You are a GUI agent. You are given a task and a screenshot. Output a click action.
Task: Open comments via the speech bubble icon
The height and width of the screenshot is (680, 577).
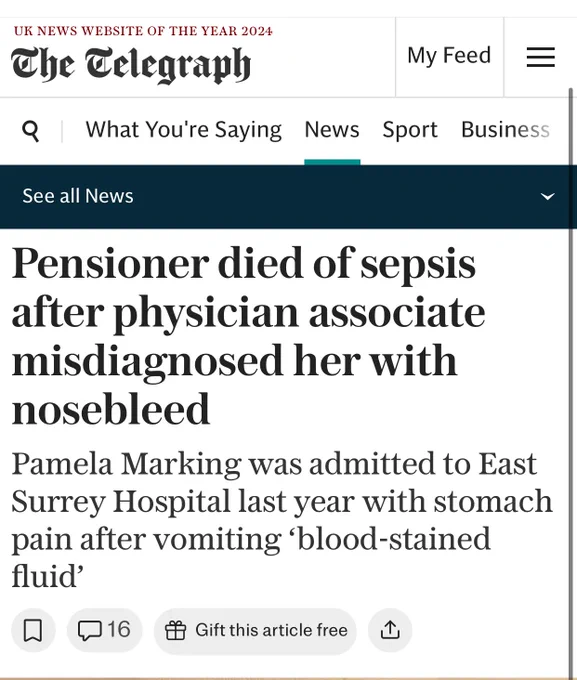[x=90, y=630]
